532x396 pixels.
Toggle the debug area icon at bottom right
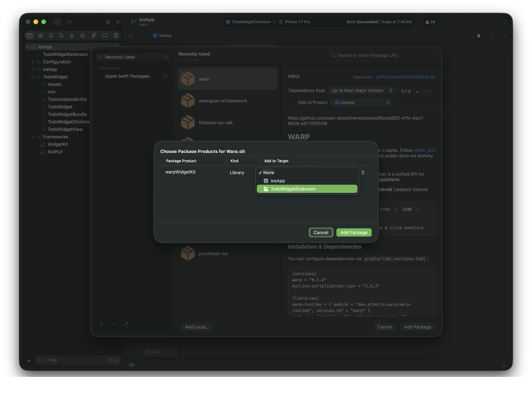pyautogui.click(x=504, y=365)
